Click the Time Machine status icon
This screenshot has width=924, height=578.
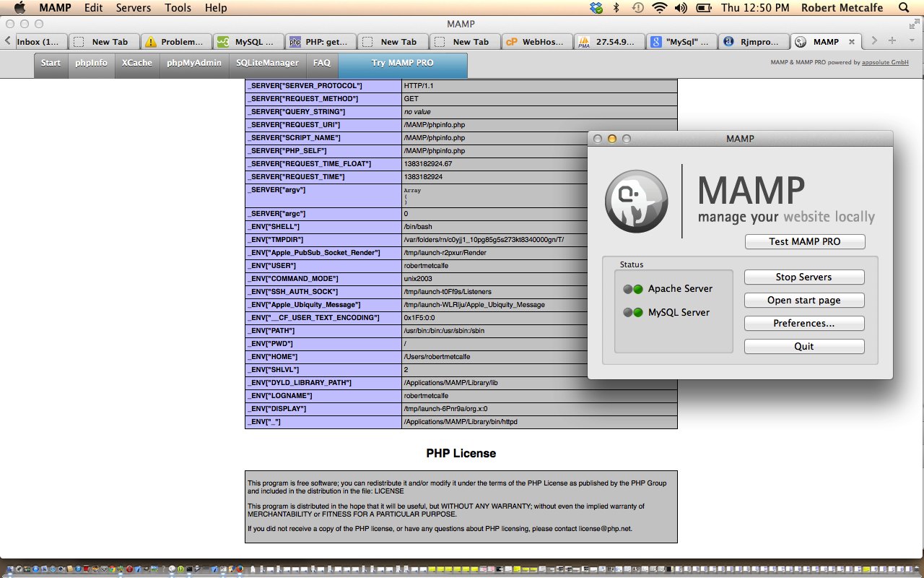click(x=637, y=8)
